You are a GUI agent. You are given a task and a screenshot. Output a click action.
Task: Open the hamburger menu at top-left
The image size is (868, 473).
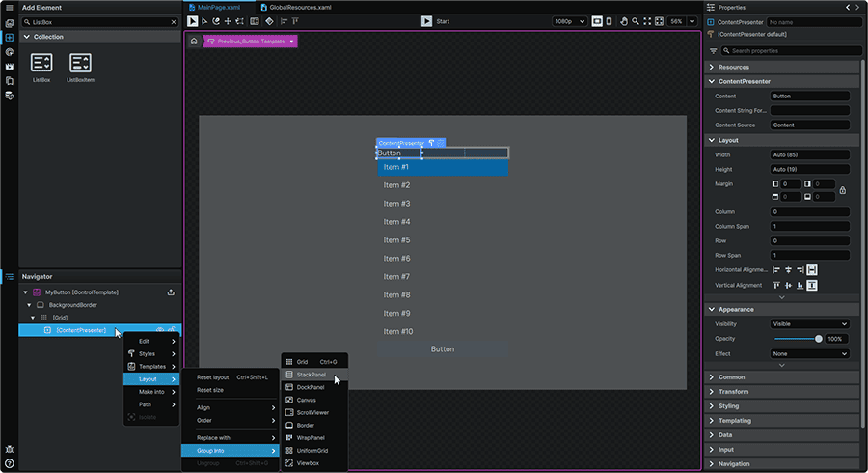10,7
